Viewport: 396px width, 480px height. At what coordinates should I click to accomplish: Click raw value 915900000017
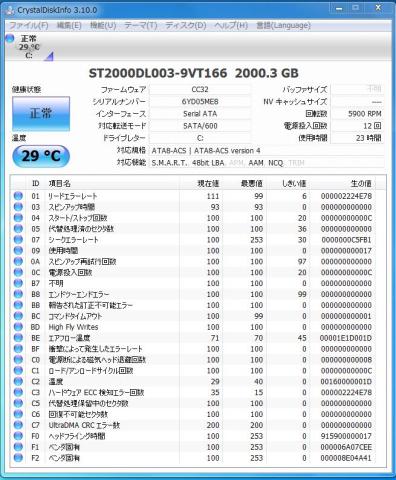pyautogui.click(x=346, y=436)
